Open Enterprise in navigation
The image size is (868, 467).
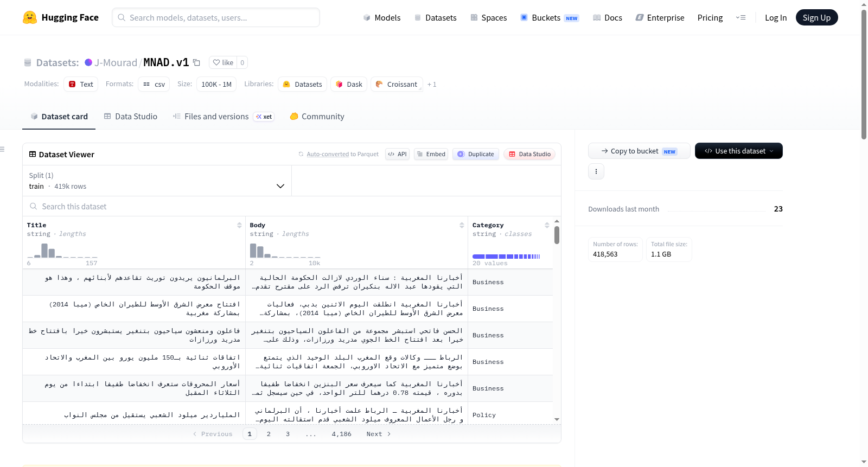click(660, 17)
